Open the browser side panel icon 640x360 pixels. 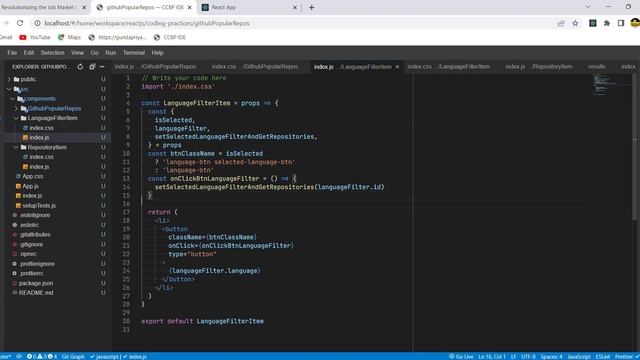coord(621,23)
